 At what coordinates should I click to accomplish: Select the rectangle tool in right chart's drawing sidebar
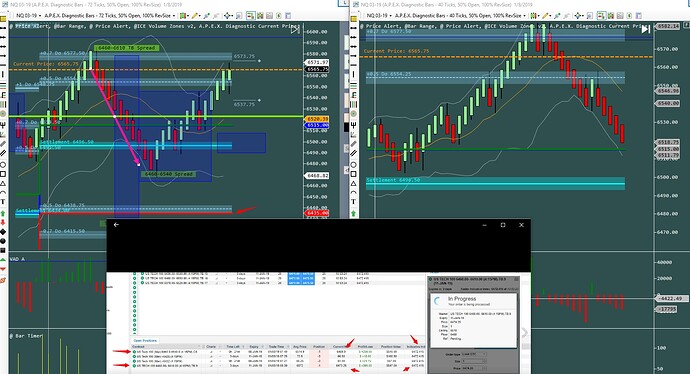(353, 174)
